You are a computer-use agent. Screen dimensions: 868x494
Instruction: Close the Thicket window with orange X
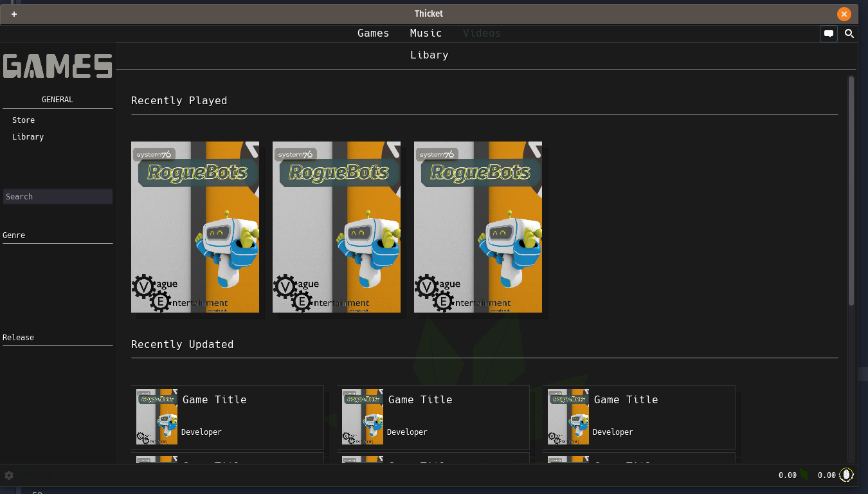pyautogui.click(x=844, y=14)
